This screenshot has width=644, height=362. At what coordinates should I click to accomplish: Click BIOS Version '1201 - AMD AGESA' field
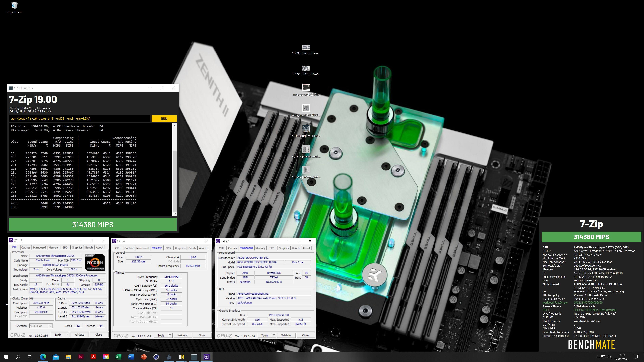pyautogui.click(x=274, y=298)
